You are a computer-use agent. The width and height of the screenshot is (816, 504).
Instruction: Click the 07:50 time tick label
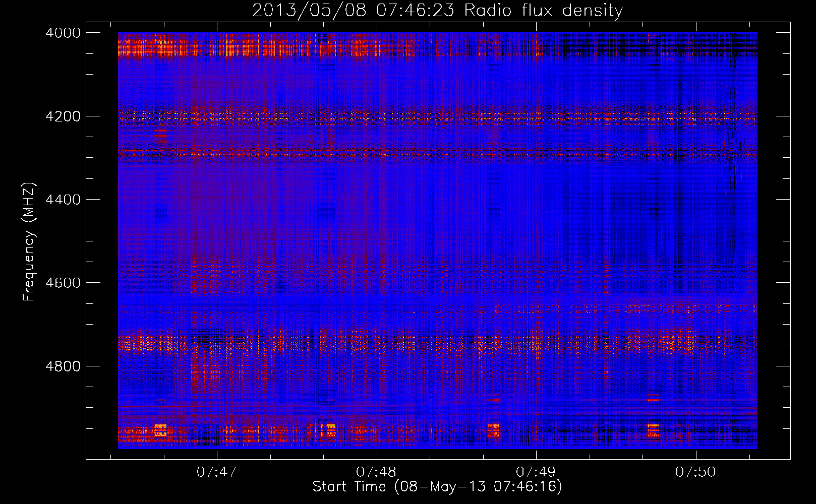[x=696, y=472]
